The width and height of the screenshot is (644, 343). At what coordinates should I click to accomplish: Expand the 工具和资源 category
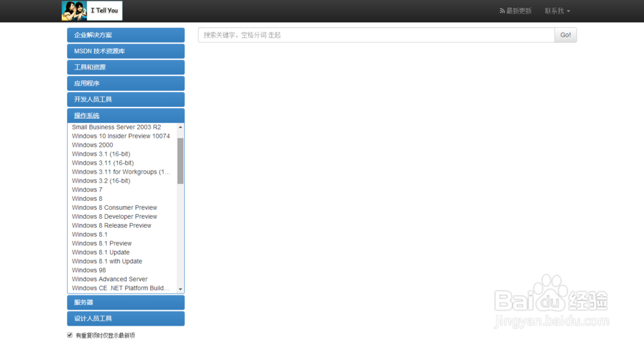pos(126,68)
